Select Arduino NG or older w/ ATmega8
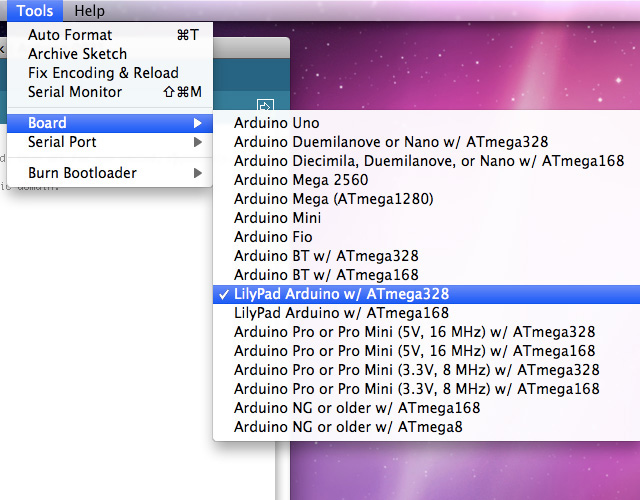The width and height of the screenshot is (640, 500). 348,427
